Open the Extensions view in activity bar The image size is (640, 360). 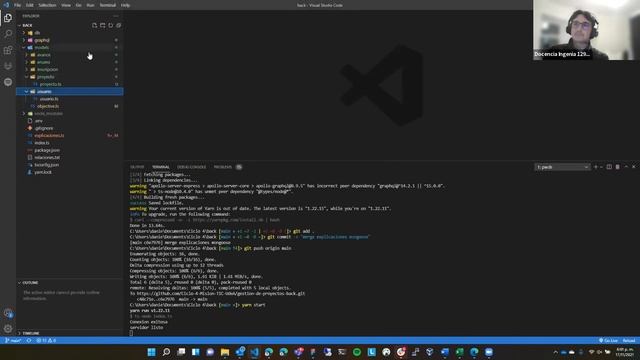(x=8, y=50)
